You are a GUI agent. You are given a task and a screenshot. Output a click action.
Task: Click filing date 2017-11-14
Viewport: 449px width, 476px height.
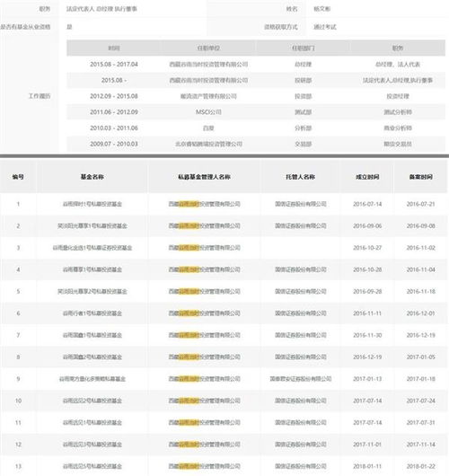click(421, 445)
